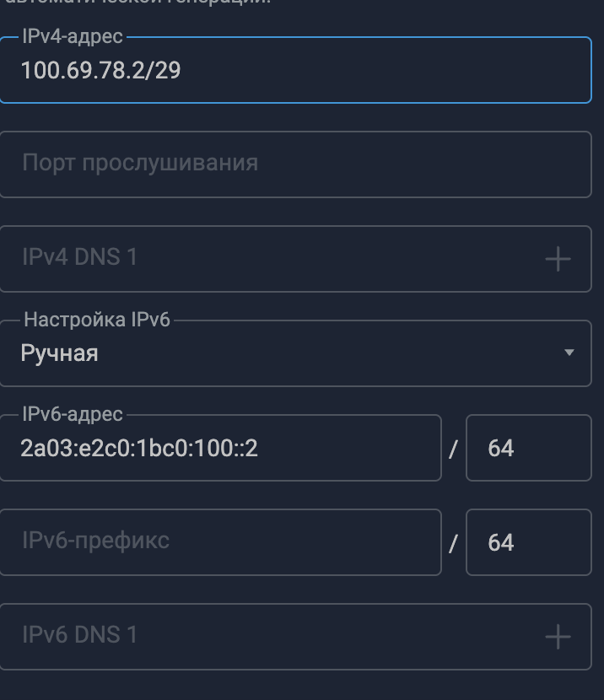This screenshot has width=604, height=700.
Task: Click the plus icon beside IPv6 DNS 1
Action: tap(558, 637)
